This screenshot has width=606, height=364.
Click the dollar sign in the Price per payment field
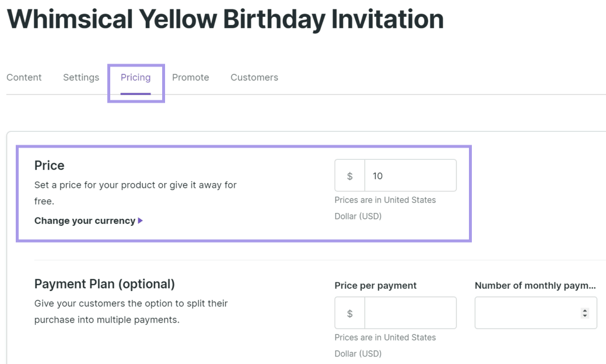(x=350, y=313)
